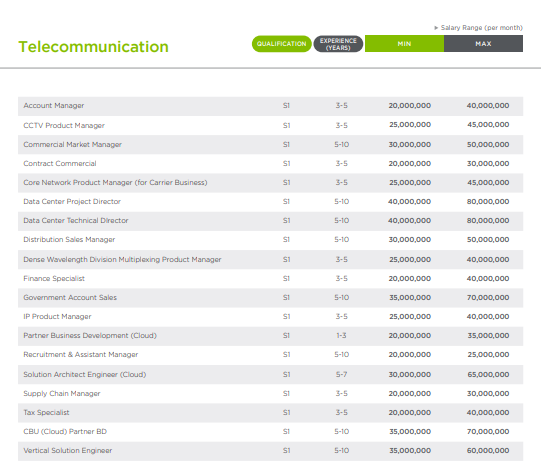Select the green MIN column header
Image resolution: width=541 pixels, height=474 pixels.
(404, 44)
